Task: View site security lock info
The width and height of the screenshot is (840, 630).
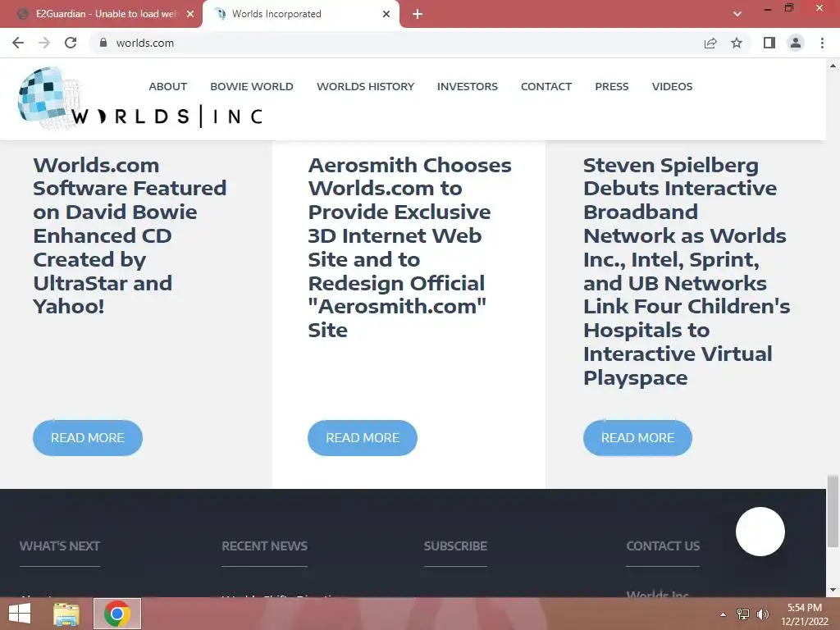Action: pyautogui.click(x=103, y=43)
